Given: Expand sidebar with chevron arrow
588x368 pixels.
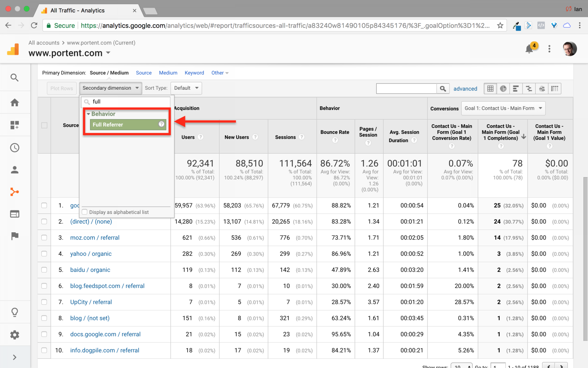Looking at the screenshot, I should (15, 357).
